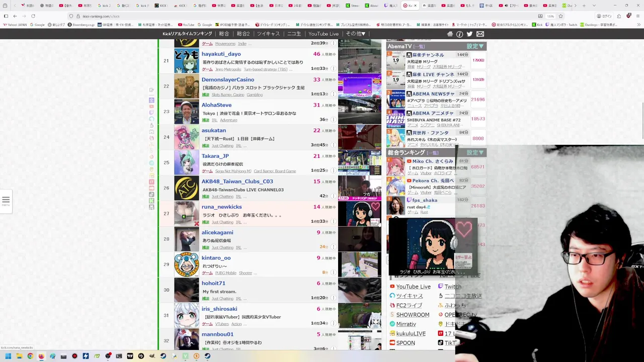Open three-dot options for asukatan row
Image resolution: width=644 pixels, height=362 pixels.
pyautogui.click(x=333, y=145)
